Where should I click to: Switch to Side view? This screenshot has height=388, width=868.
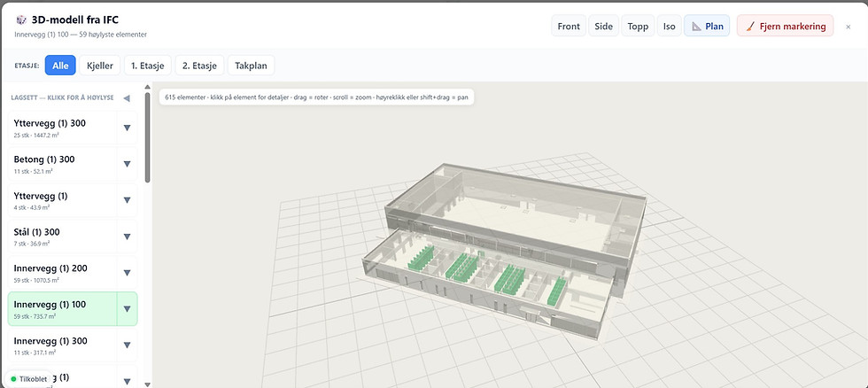[603, 26]
